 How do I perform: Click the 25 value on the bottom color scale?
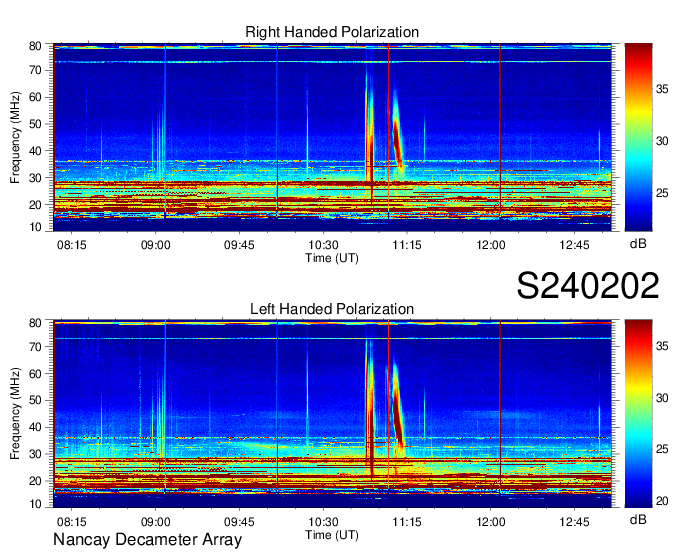[x=662, y=449]
